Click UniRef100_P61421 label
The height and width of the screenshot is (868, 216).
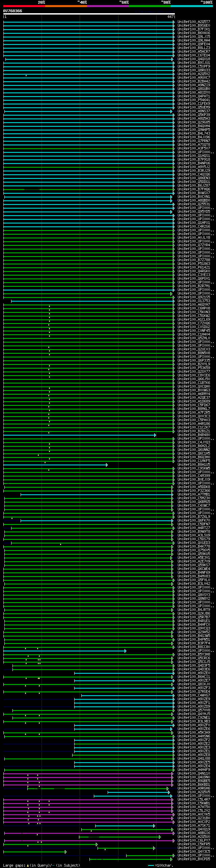[x=194, y=268]
